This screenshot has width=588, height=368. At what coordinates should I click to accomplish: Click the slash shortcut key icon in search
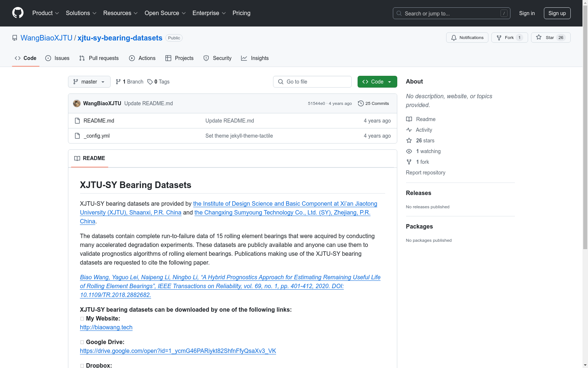[x=504, y=13]
